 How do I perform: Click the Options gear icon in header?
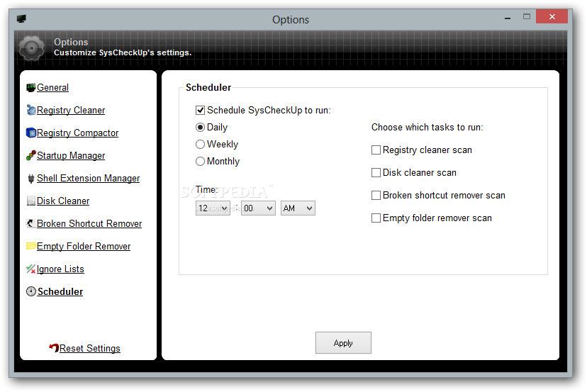point(31,48)
